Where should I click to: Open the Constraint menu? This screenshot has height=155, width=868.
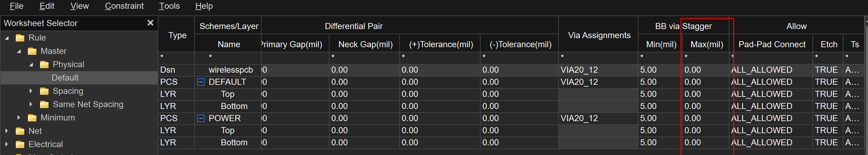click(x=124, y=6)
